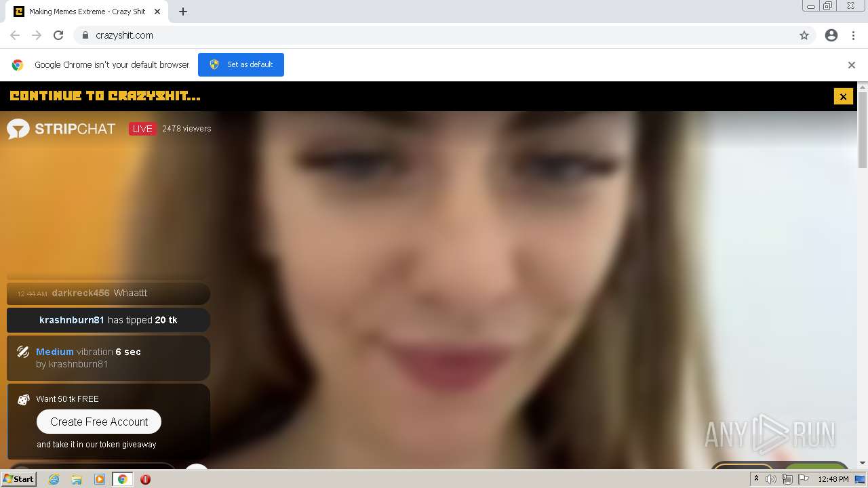Click Set as default button
Image resolution: width=868 pixels, height=488 pixels.
(x=241, y=64)
